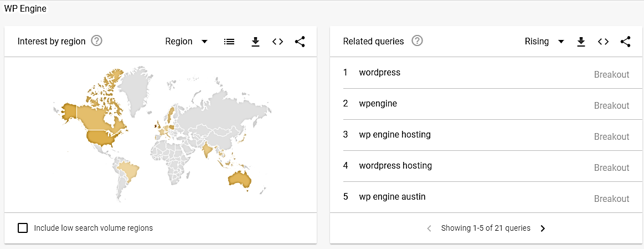
Task: Download Interest by region data
Action: 255,42
